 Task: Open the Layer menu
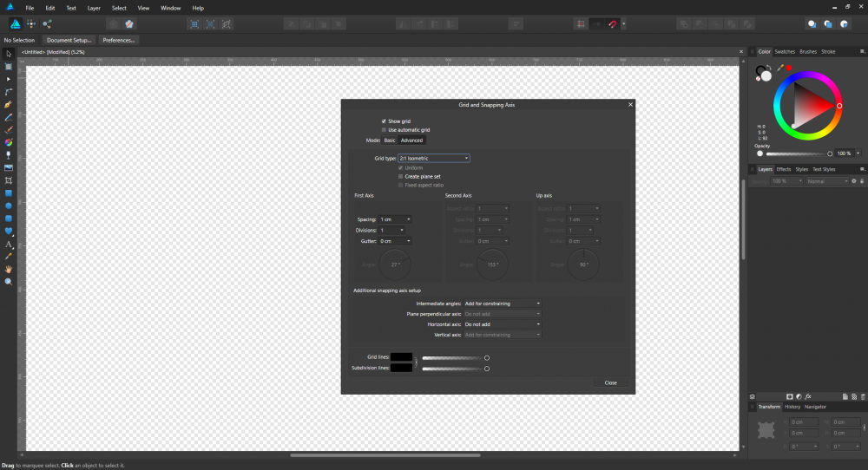[x=94, y=8]
